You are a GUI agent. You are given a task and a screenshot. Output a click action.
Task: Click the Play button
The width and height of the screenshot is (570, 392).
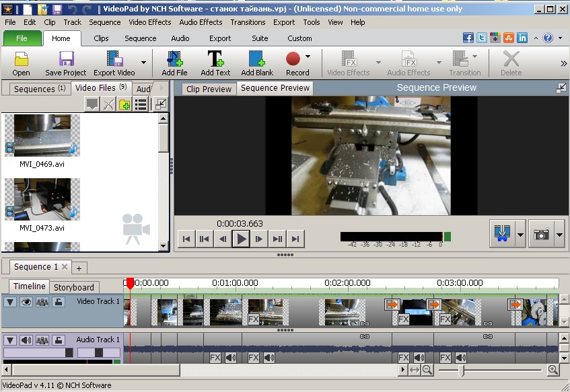241,239
